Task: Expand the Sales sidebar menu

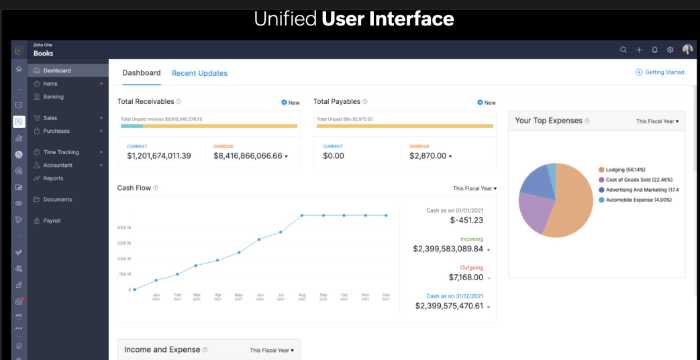Action: point(68,118)
